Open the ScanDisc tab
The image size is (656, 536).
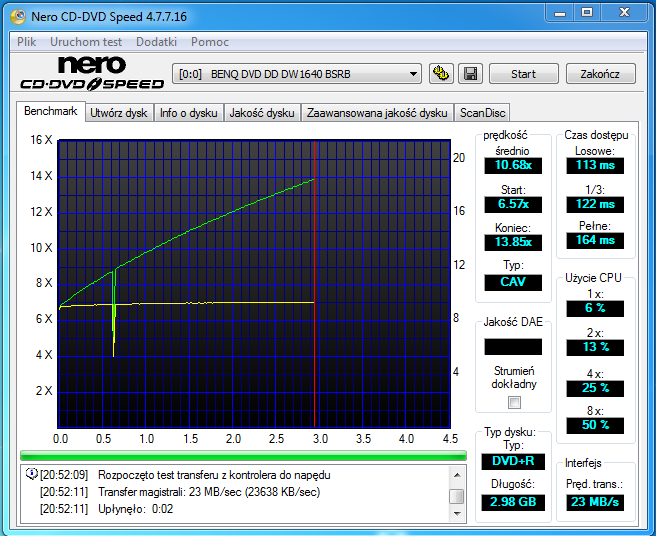[482, 113]
